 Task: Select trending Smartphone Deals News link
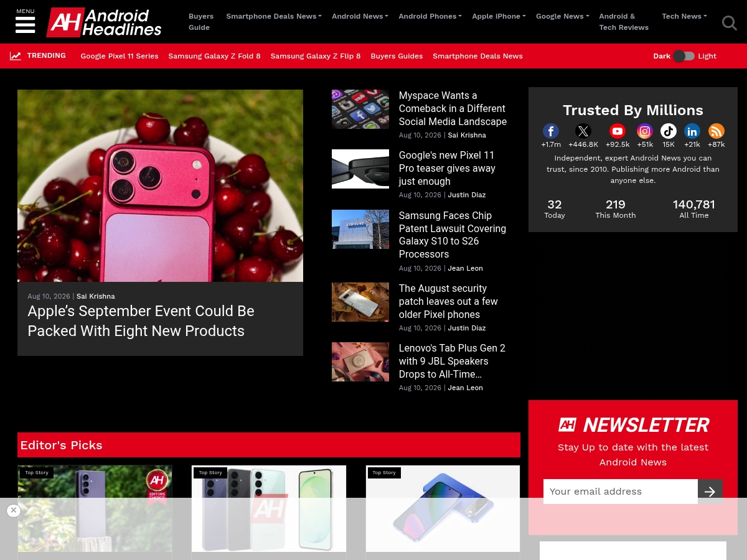click(477, 56)
